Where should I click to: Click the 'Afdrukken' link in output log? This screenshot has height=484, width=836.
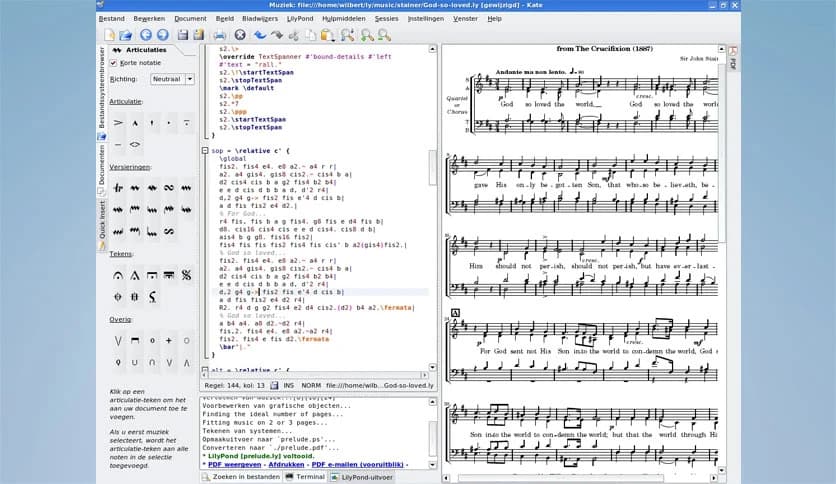pos(286,464)
